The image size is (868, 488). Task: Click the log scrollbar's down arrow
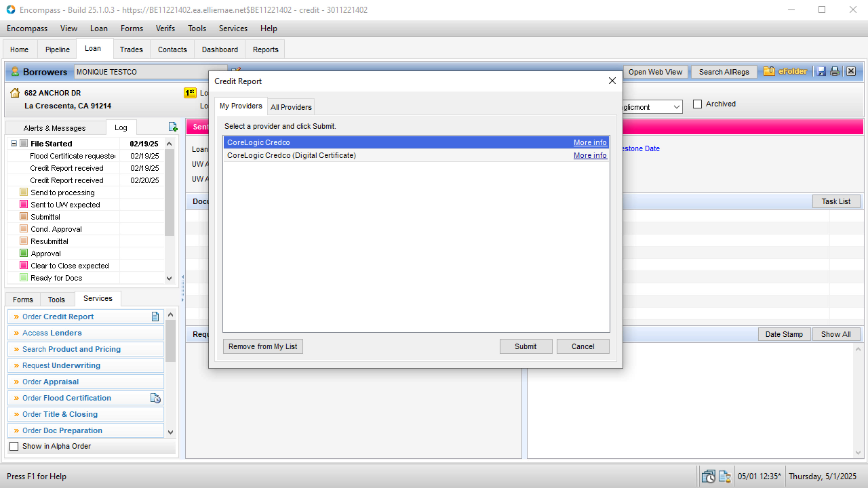click(x=170, y=278)
